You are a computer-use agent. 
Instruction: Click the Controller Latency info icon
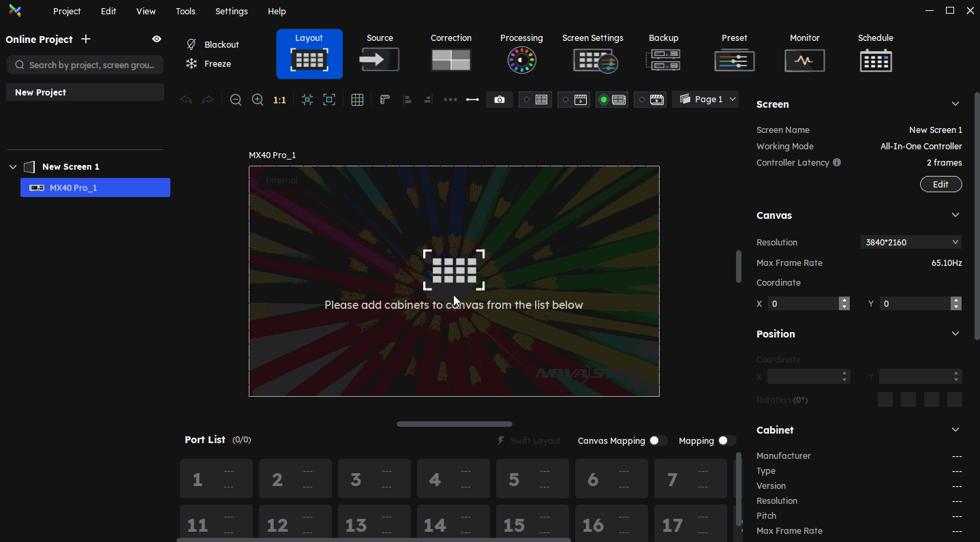[x=837, y=163]
